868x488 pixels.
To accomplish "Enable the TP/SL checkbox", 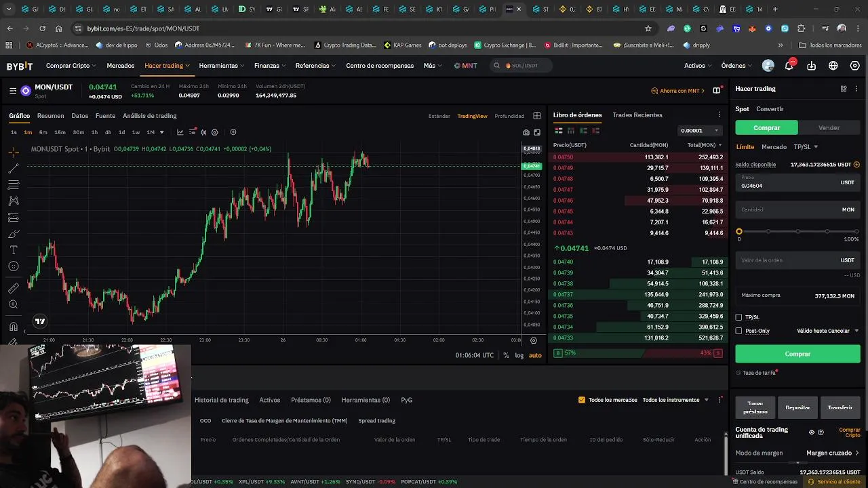I will pos(739,317).
